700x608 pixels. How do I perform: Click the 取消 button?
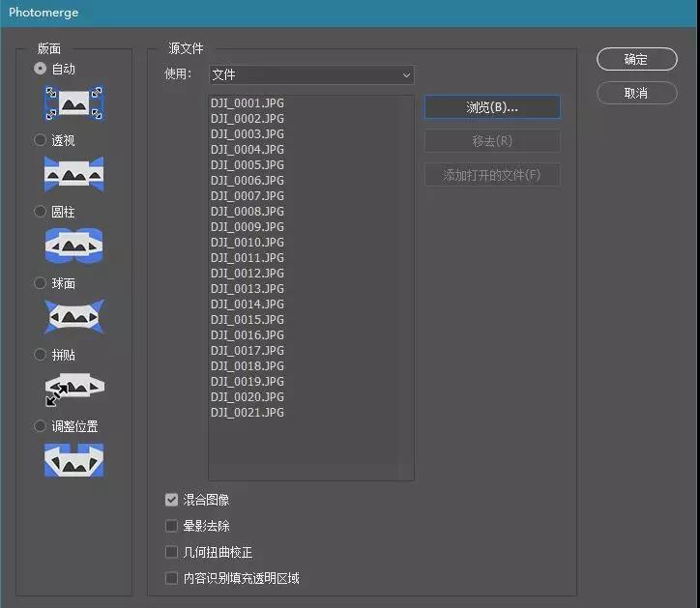point(636,93)
